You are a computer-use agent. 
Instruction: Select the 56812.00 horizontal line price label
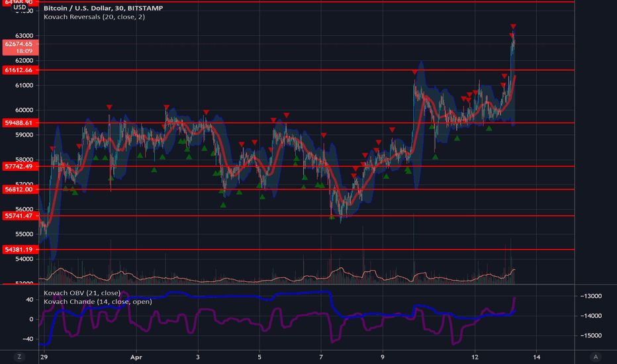tap(21, 189)
